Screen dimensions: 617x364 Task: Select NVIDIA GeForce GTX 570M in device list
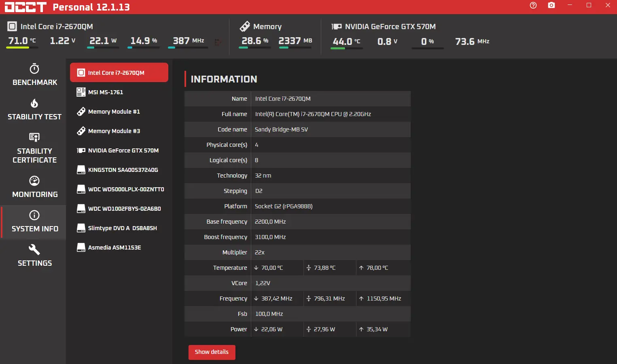pyautogui.click(x=119, y=150)
